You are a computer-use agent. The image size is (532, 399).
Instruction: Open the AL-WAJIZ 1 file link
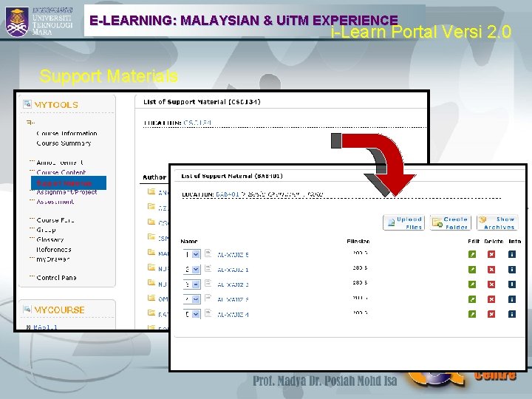(233, 270)
